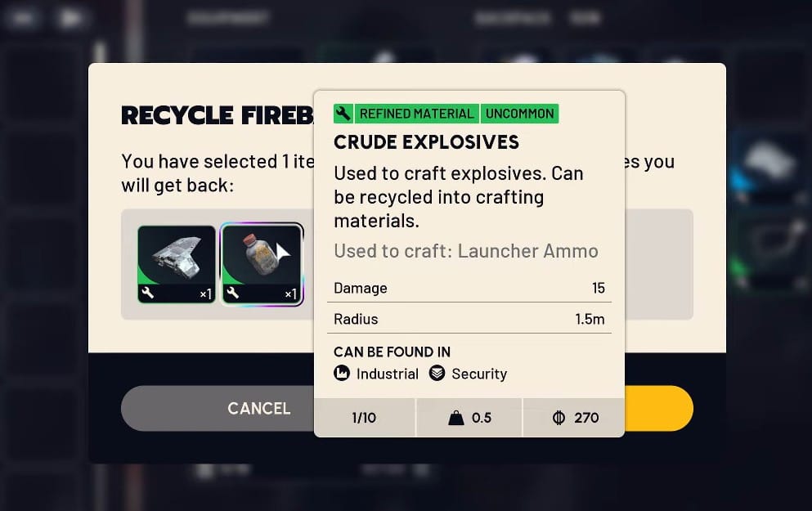Click the Cancel button
This screenshot has width=812, height=511.
218,408
